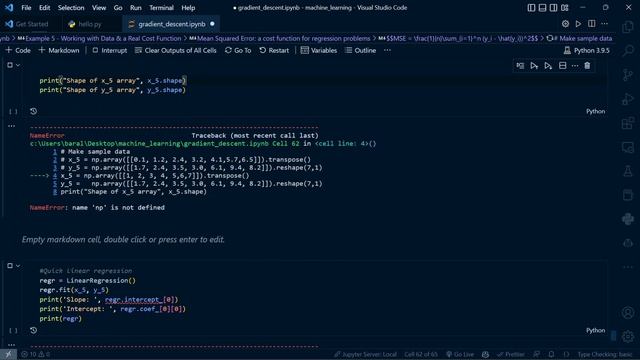Collapse the Quick Linear regression cell
Image resolution: width=640 pixels, height=360 pixels.
click(x=18, y=266)
